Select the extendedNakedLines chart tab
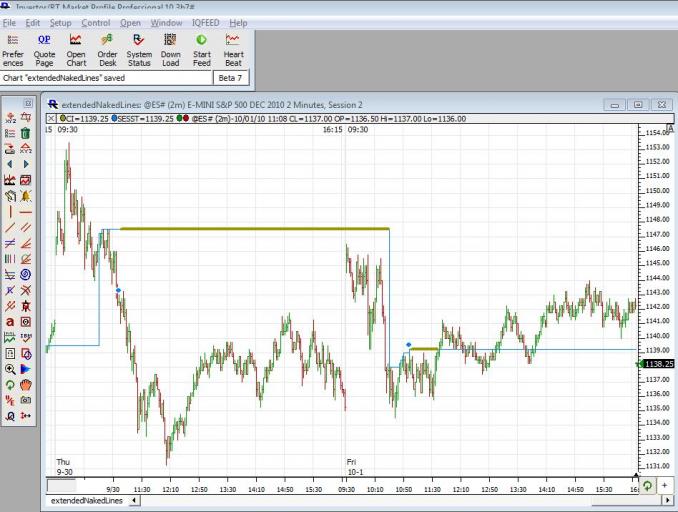Viewport: 678px width, 512px height. point(86,500)
